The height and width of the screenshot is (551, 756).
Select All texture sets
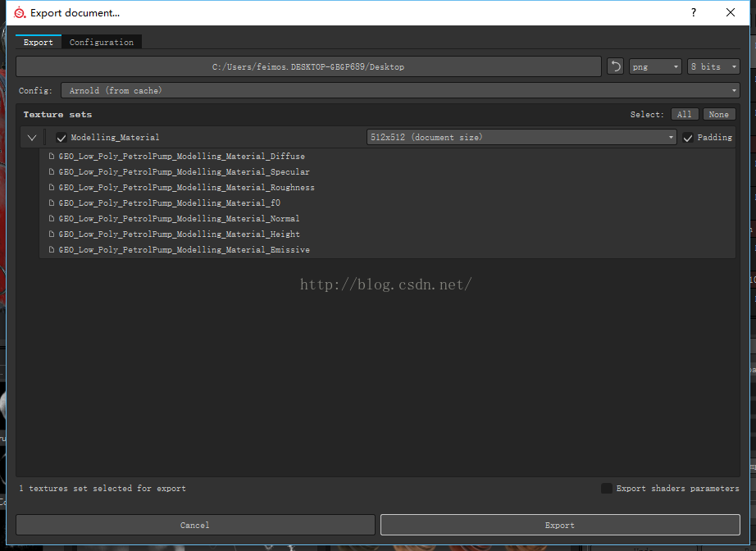pos(684,114)
